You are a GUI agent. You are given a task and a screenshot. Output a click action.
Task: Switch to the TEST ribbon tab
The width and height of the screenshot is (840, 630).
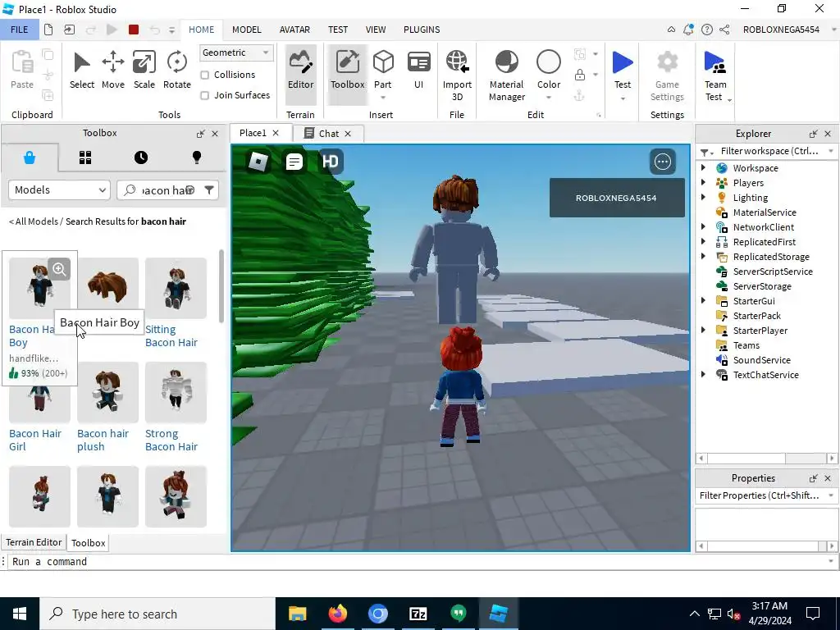pos(337,30)
